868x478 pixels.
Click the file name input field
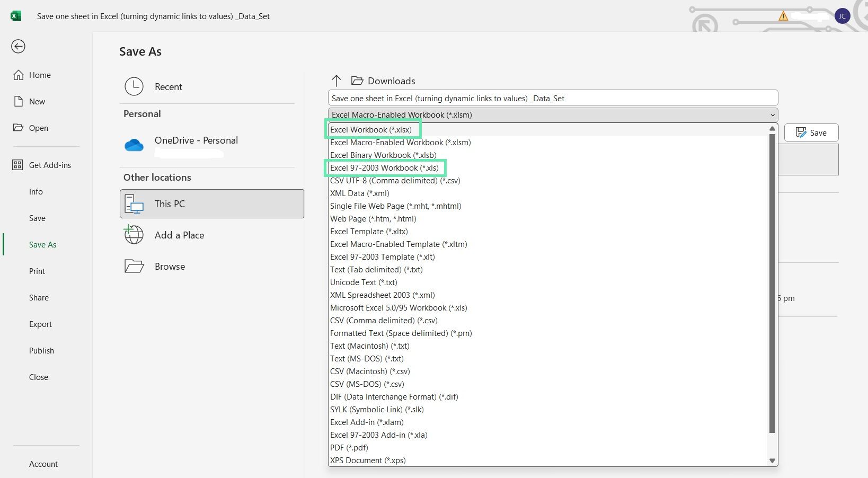[553, 98]
